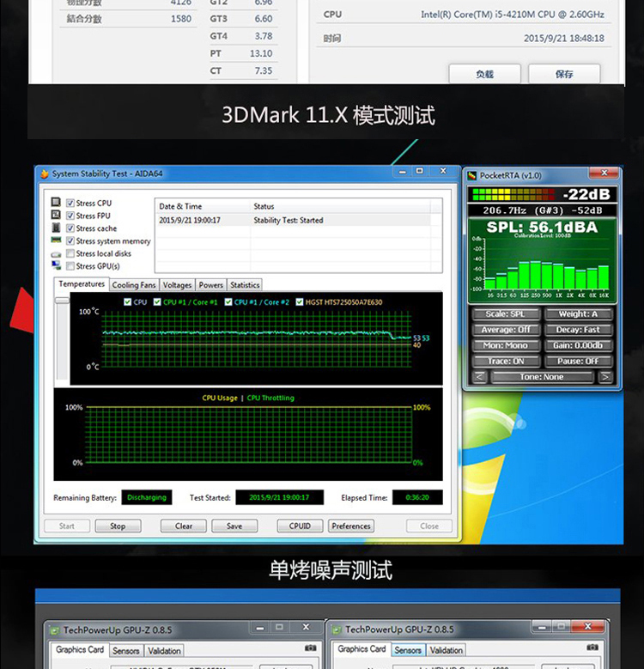Disable Stress system memory option
Image resolution: width=644 pixels, height=669 pixels.
point(70,240)
